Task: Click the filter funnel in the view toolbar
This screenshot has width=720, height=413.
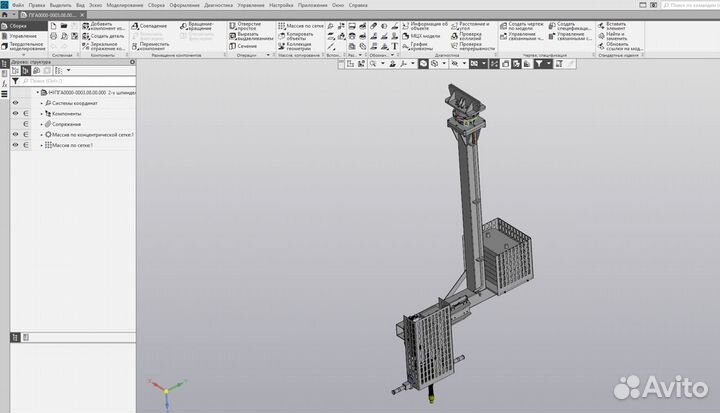Action: (539, 64)
